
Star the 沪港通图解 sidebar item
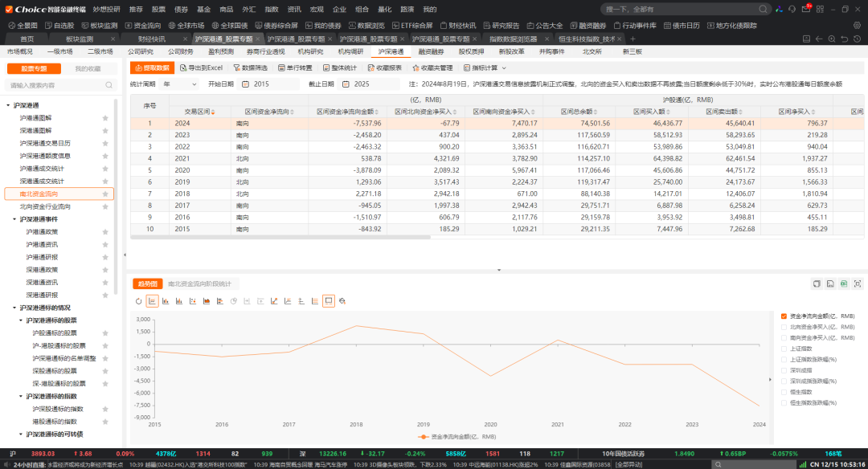click(105, 118)
